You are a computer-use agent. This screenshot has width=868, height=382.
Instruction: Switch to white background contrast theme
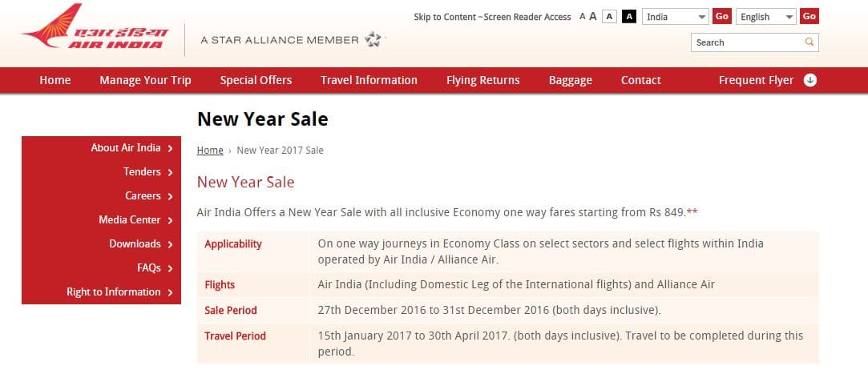tap(609, 17)
